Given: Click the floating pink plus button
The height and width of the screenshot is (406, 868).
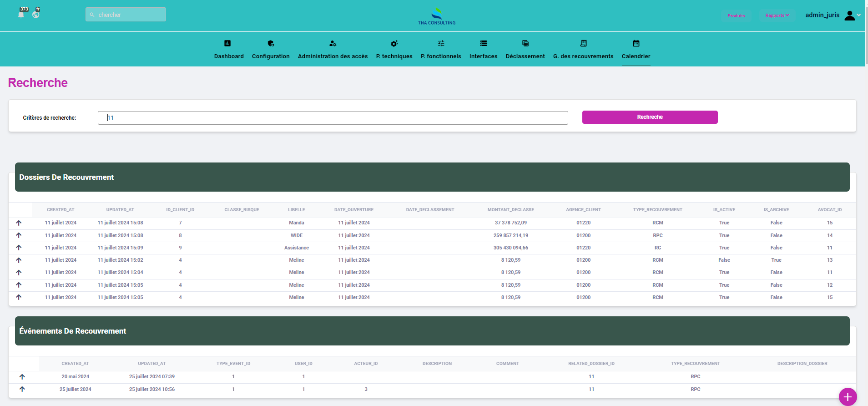Looking at the screenshot, I should [x=848, y=397].
